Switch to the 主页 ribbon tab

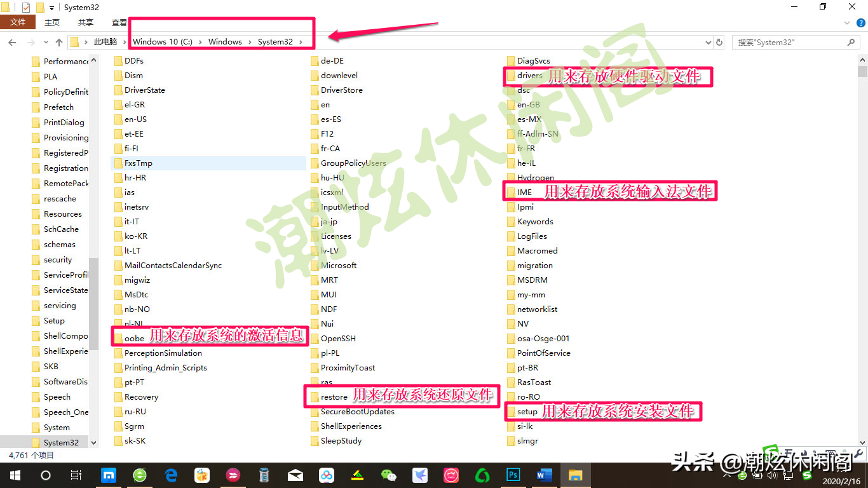click(52, 22)
